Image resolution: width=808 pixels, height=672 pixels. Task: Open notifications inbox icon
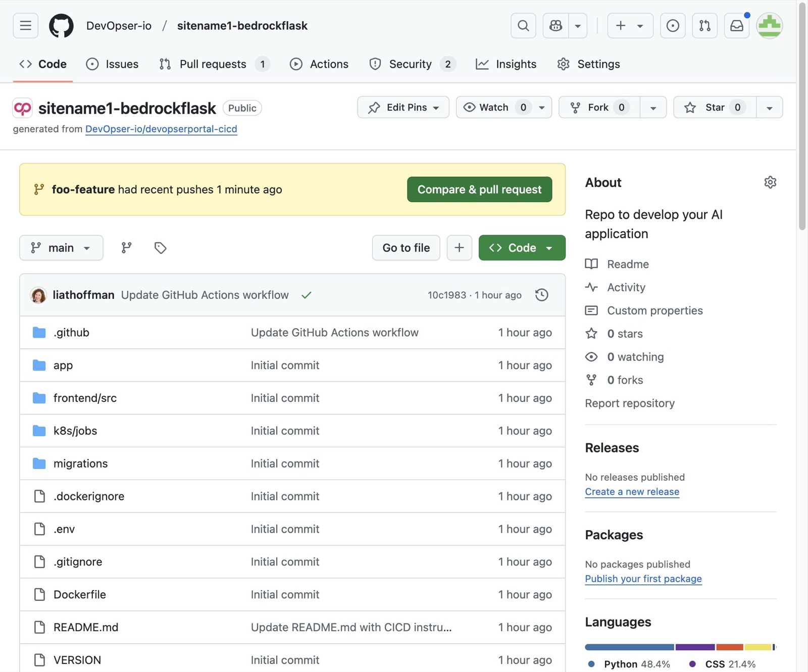click(737, 25)
